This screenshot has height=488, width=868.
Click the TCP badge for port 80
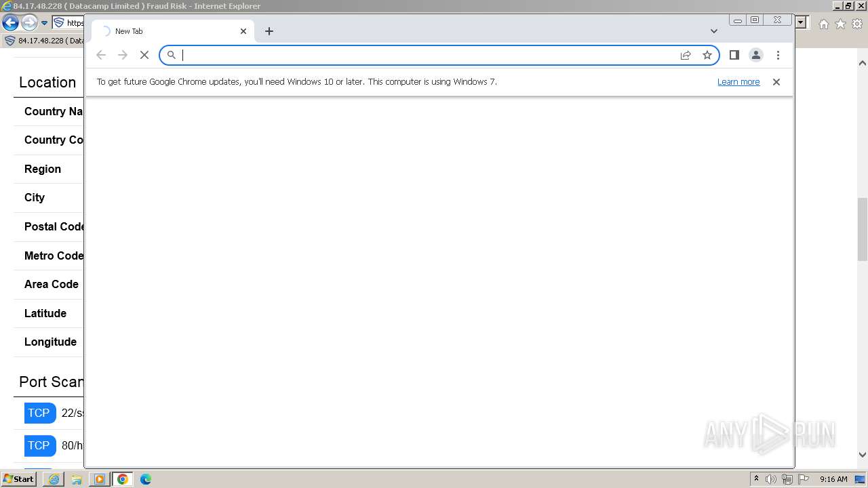click(x=39, y=445)
